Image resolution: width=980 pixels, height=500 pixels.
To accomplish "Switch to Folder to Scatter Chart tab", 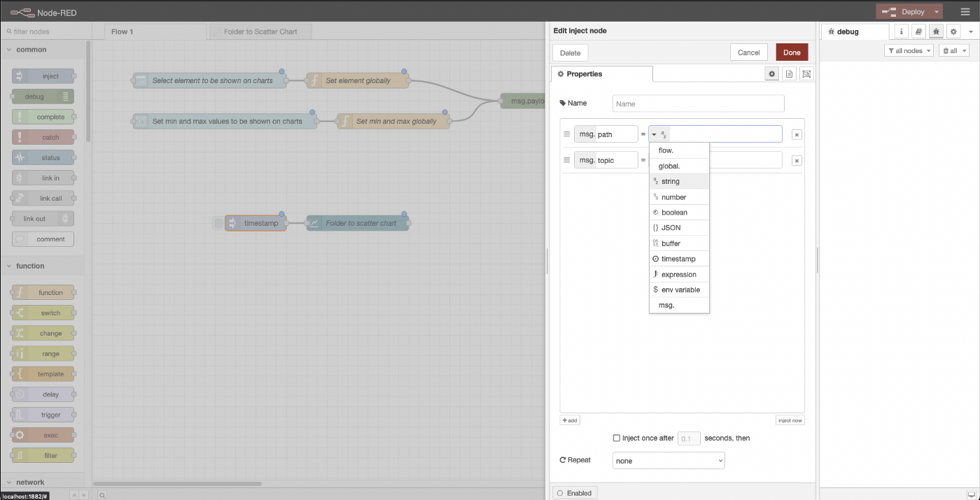I will point(260,32).
